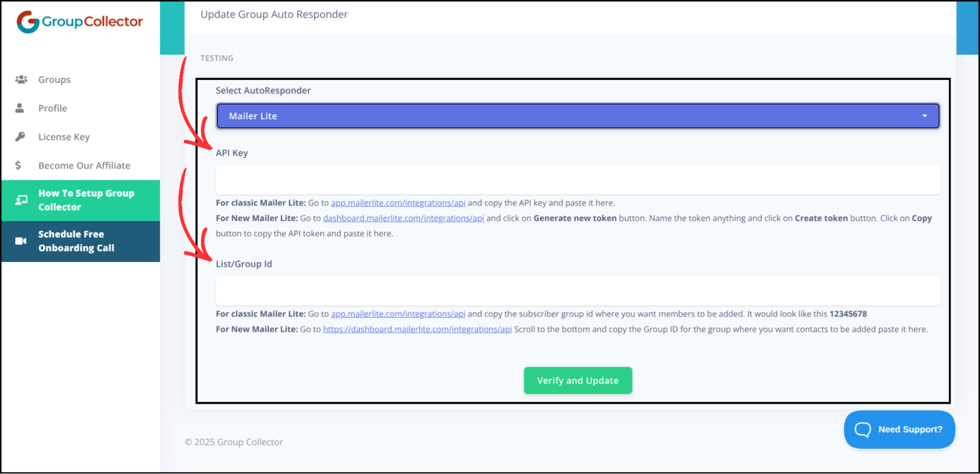
Task: Click the License Key key icon
Action: click(20, 136)
